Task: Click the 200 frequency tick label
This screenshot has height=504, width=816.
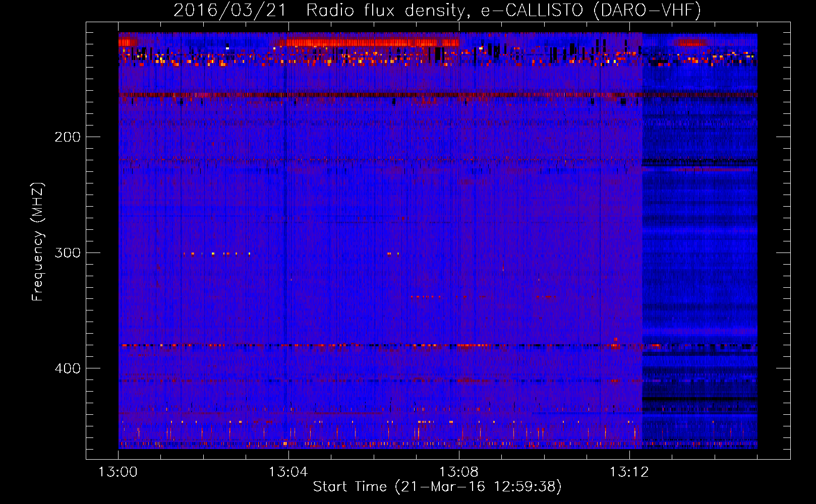Action: pyautogui.click(x=68, y=137)
